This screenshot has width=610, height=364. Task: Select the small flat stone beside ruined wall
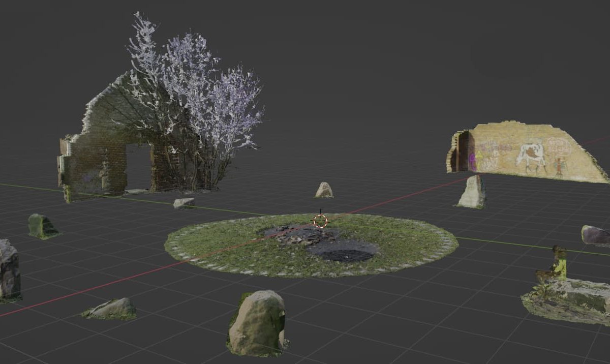coord(184,203)
